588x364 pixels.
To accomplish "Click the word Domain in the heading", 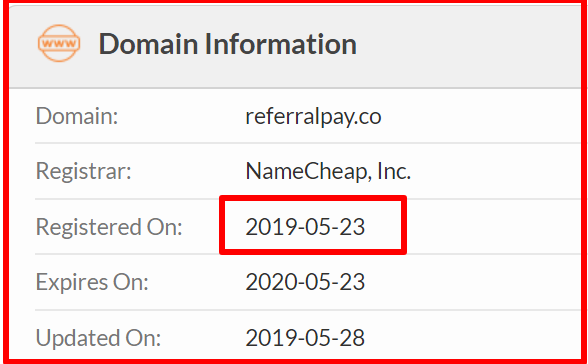I will click(148, 44).
